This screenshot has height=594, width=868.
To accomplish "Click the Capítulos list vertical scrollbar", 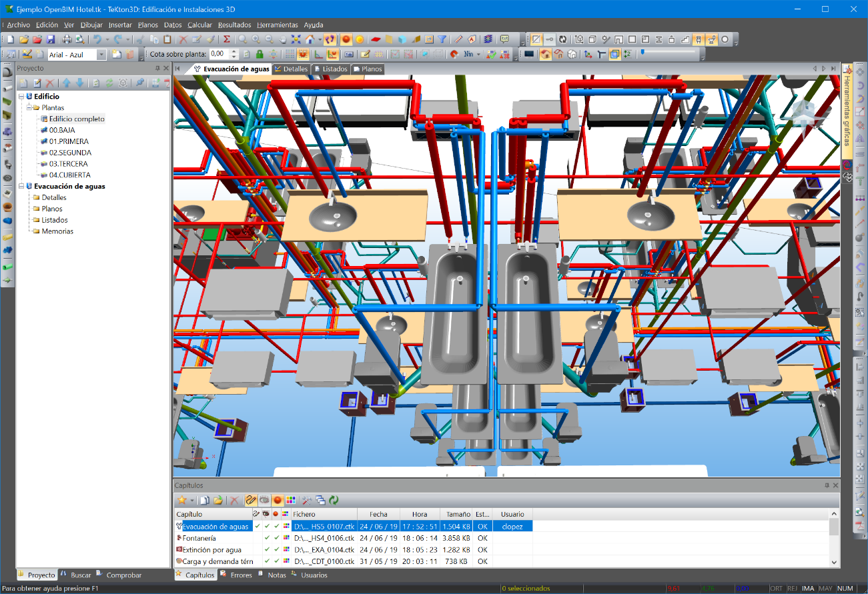I will pos(834,537).
